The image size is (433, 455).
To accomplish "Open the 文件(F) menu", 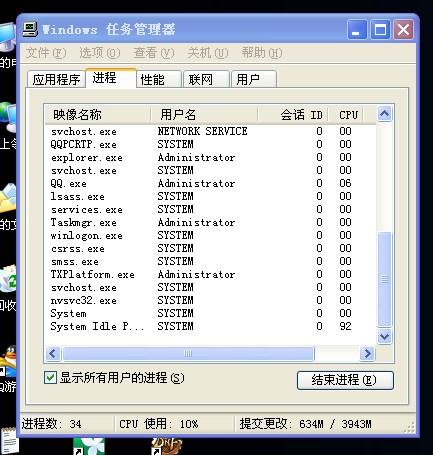I will tap(46, 53).
